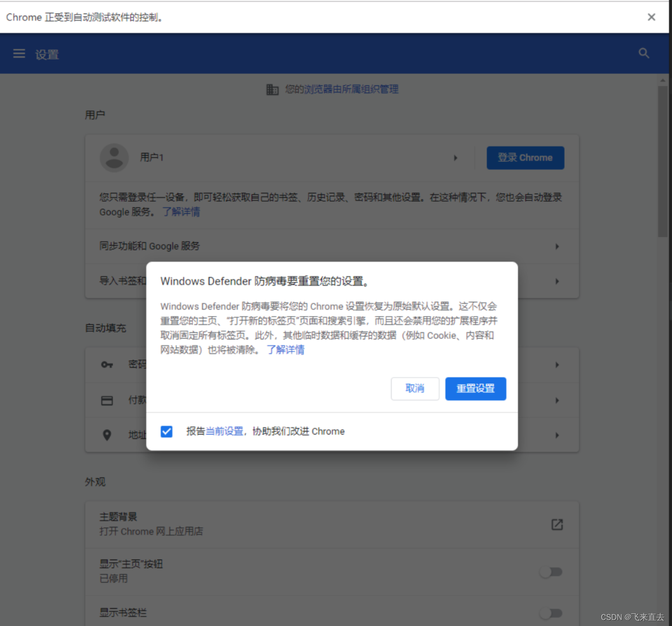
Task: Click the search magnifier icon in settings header
Action: coord(644,53)
